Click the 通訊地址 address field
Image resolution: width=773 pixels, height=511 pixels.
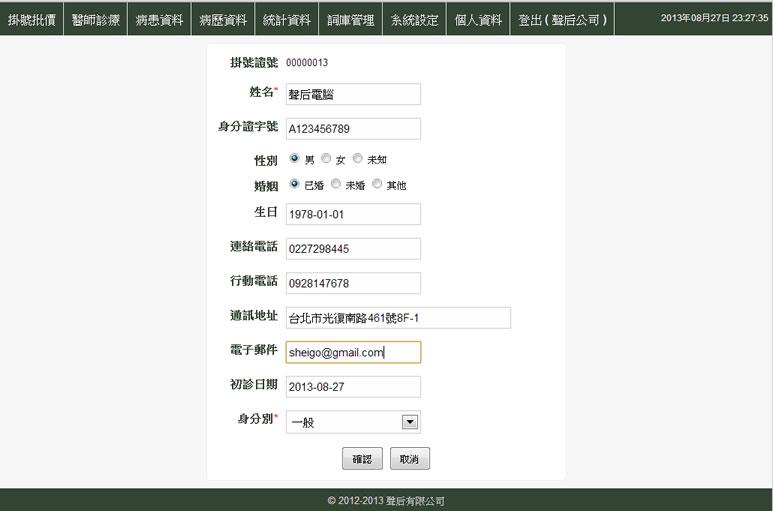point(398,318)
